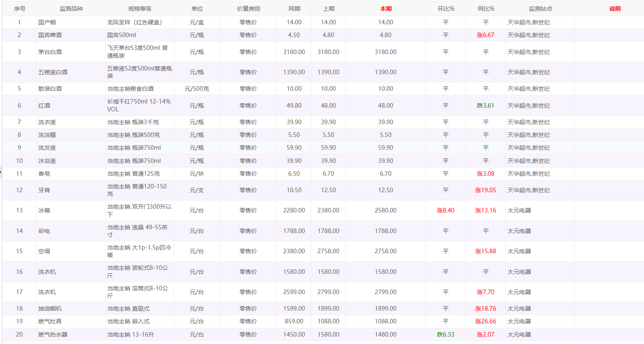Select the 燃气灶具 product cell
Screen dimensions: 644x344
(71, 321)
